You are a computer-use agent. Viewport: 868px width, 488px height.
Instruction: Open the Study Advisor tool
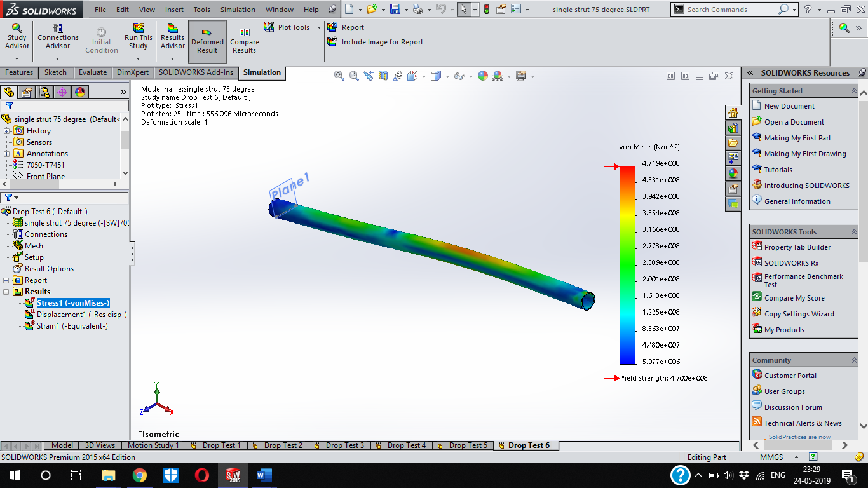click(17, 37)
